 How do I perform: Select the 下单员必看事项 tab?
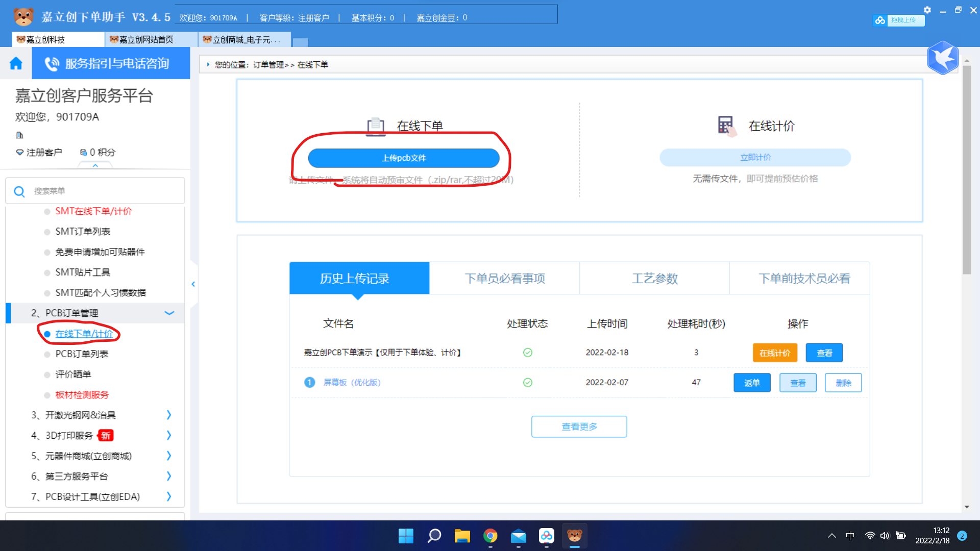505,279
